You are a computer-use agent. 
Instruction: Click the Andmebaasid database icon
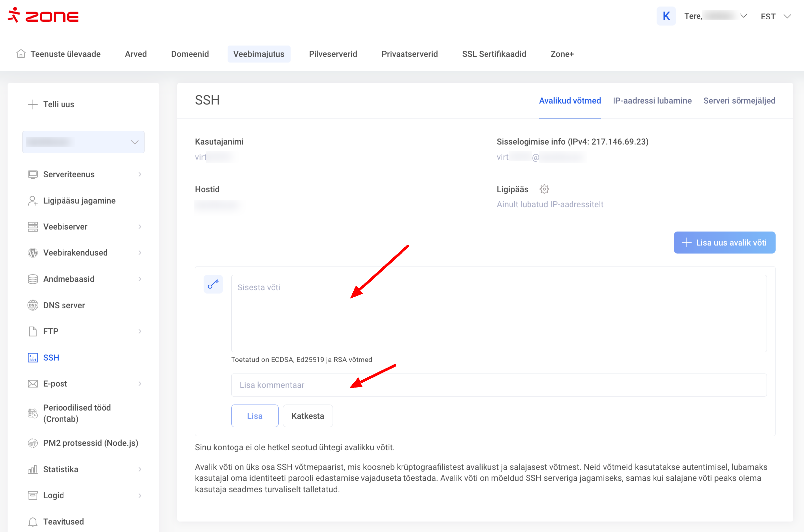coord(33,279)
